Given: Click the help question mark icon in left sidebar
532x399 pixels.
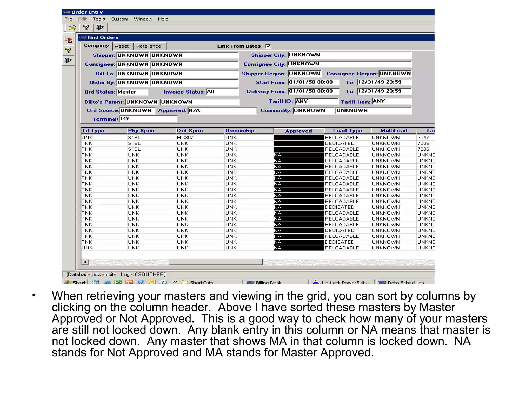Looking at the screenshot, I should coord(68,50).
